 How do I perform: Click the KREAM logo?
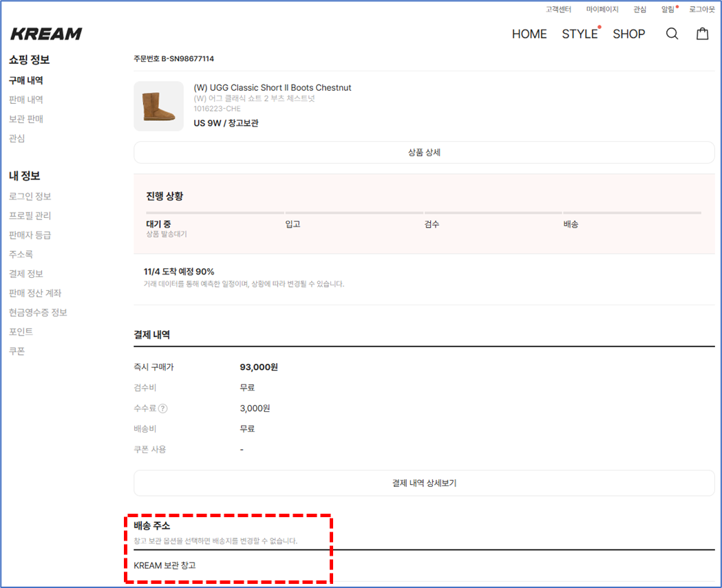coord(46,34)
